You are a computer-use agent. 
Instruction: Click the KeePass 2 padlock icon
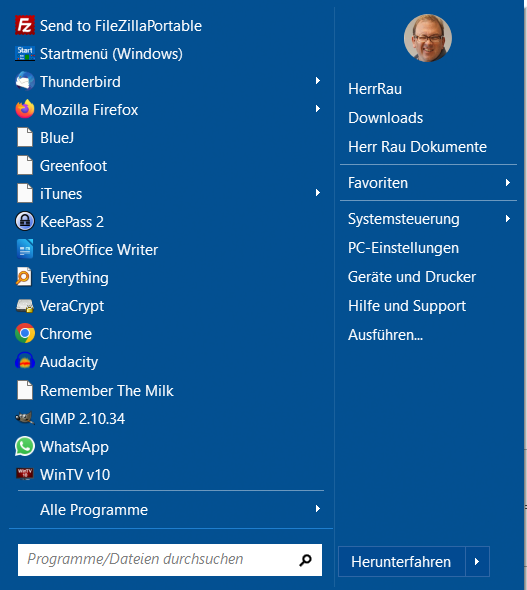click(x=25, y=221)
